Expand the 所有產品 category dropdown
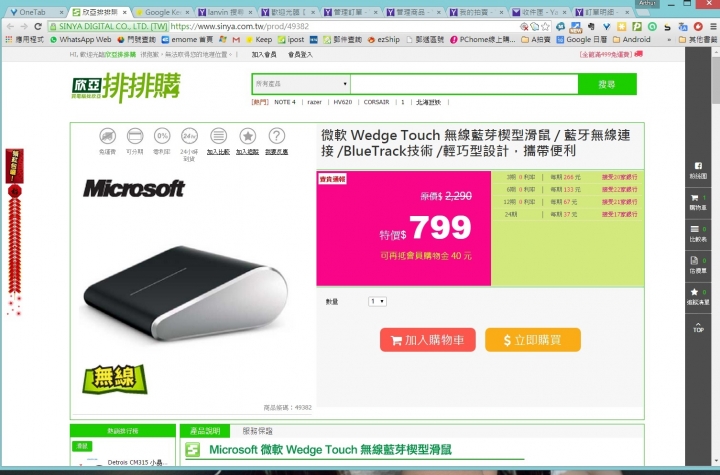The width and height of the screenshot is (720, 475). (x=301, y=84)
